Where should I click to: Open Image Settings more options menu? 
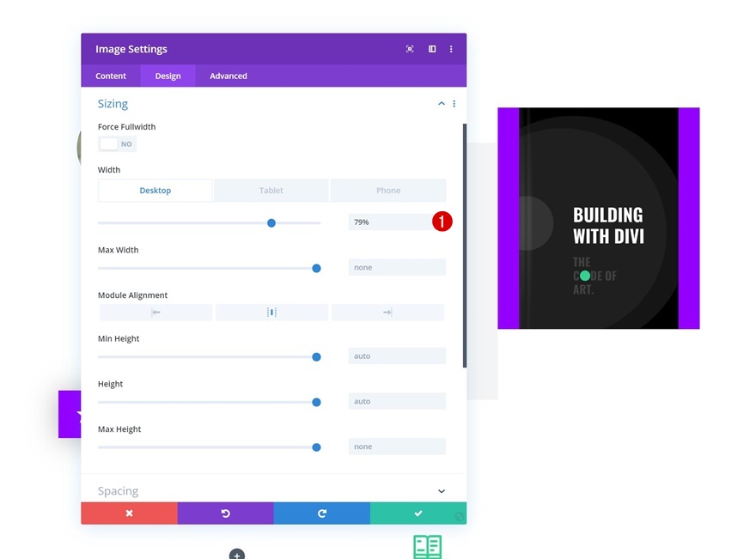451,49
